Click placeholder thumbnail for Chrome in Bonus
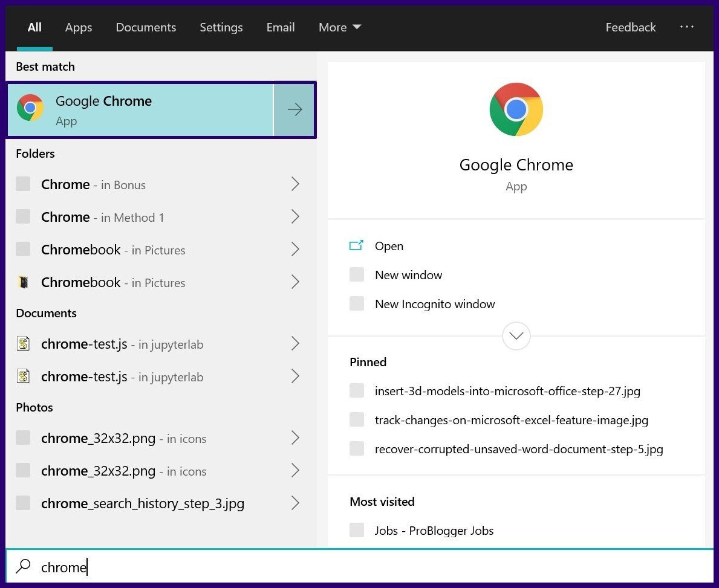Viewport: 719px width, 588px height. 23,184
